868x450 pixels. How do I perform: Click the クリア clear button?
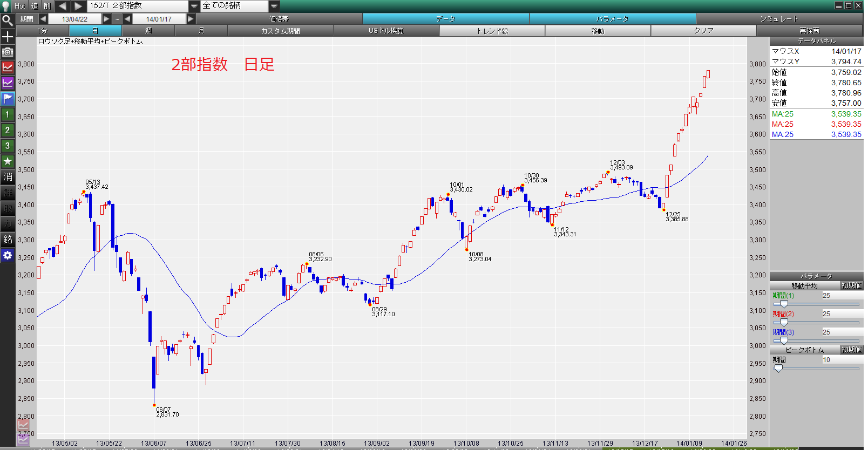coord(703,31)
